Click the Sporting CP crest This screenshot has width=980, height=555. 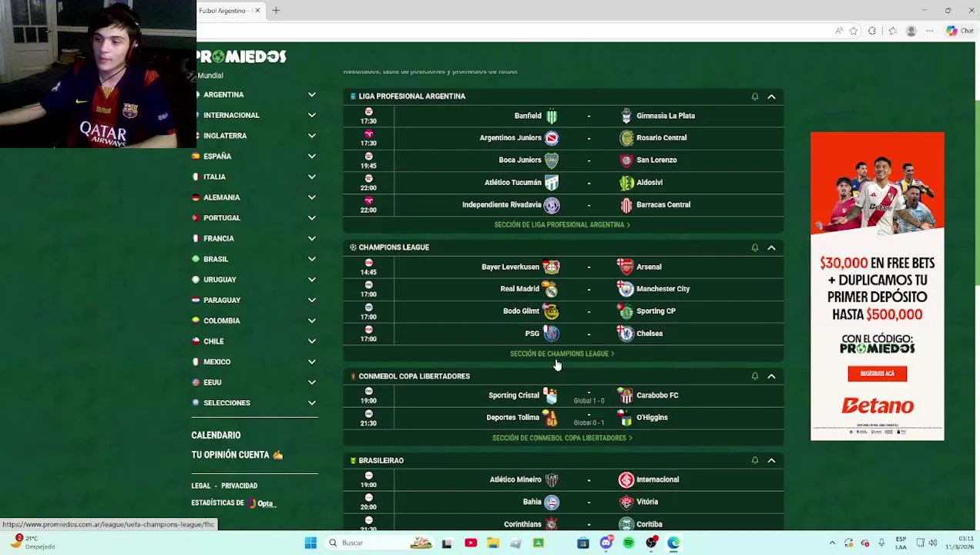click(x=626, y=311)
